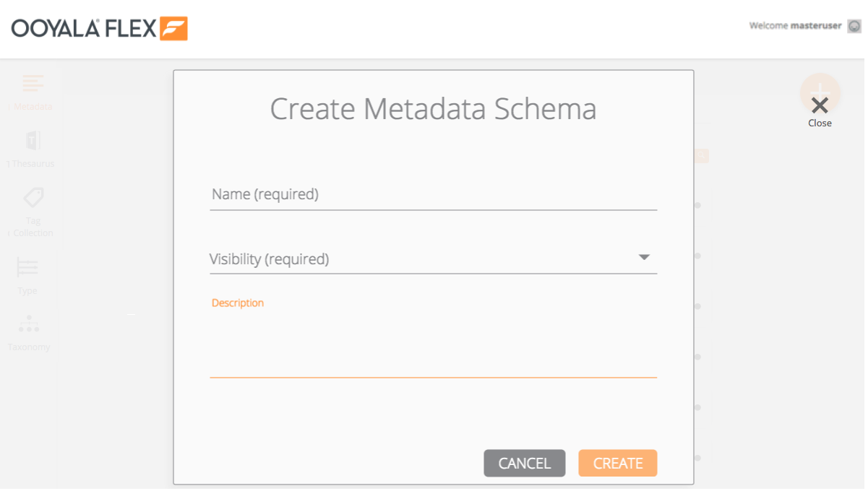
Task: Click the Close label under the X
Action: tap(820, 123)
